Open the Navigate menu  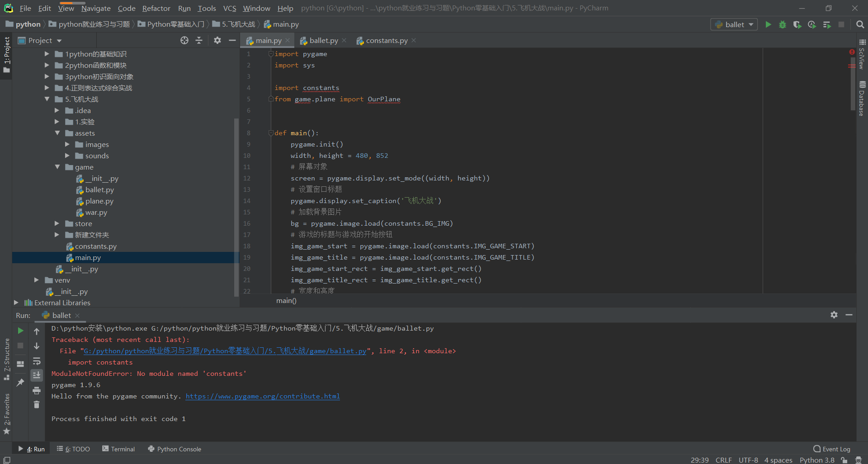click(x=96, y=8)
